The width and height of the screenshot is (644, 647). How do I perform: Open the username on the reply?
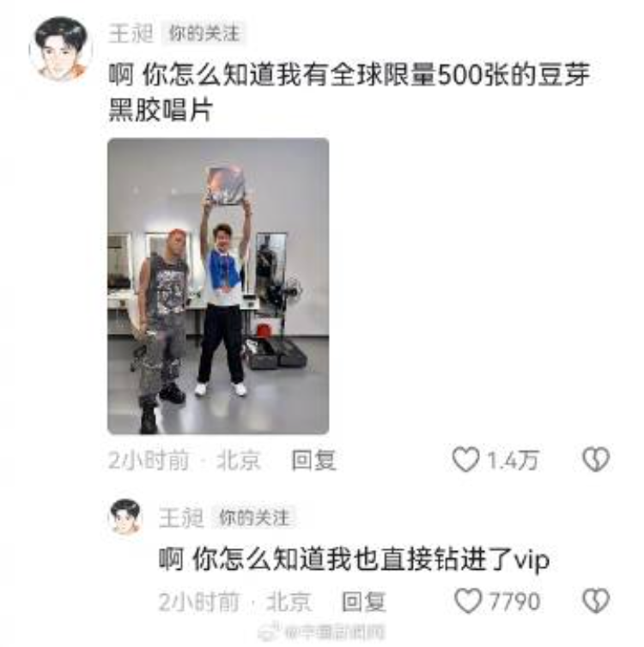[x=181, y=517]
